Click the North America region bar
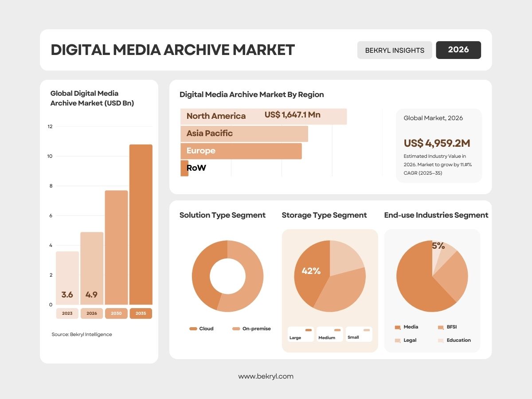Viewport: 532px width, 399px height. [x=263, y=116]
